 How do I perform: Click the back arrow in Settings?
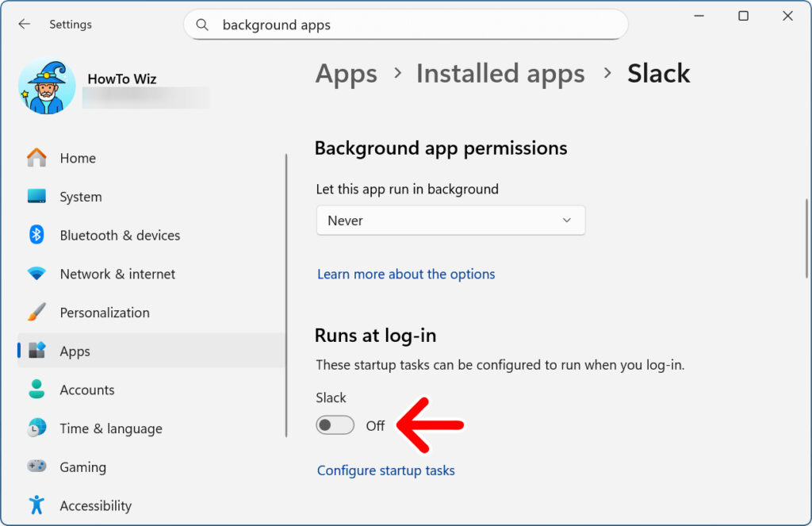pyautogui.click(x=25, y=25)
